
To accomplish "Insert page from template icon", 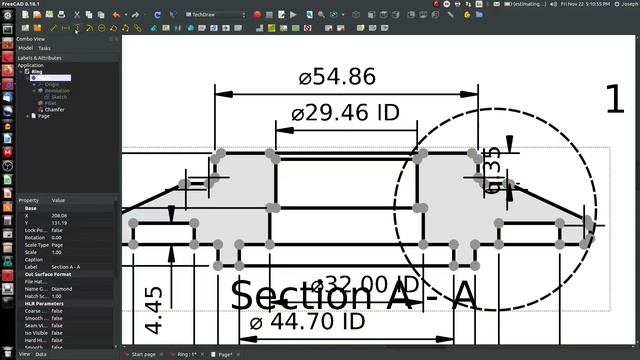I will click(38, 28).
